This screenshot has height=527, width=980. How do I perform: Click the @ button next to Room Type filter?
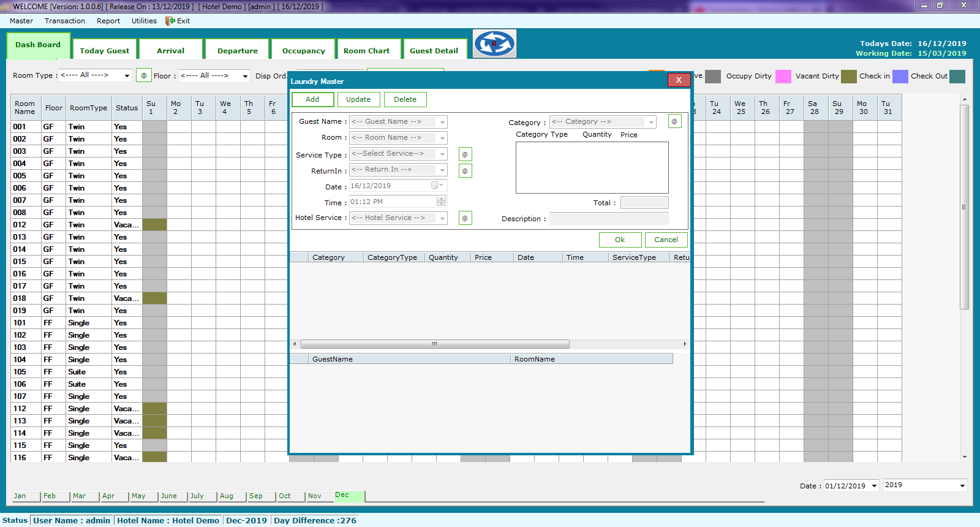(x=144, y=75)
